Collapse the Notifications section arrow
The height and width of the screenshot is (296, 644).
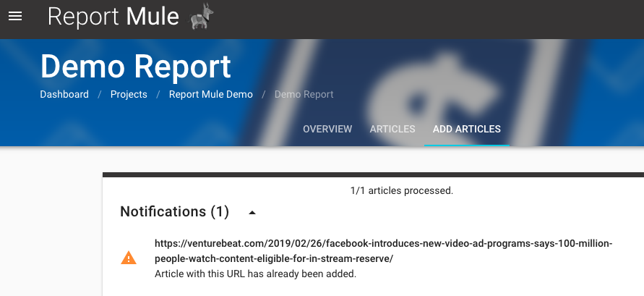252,213
